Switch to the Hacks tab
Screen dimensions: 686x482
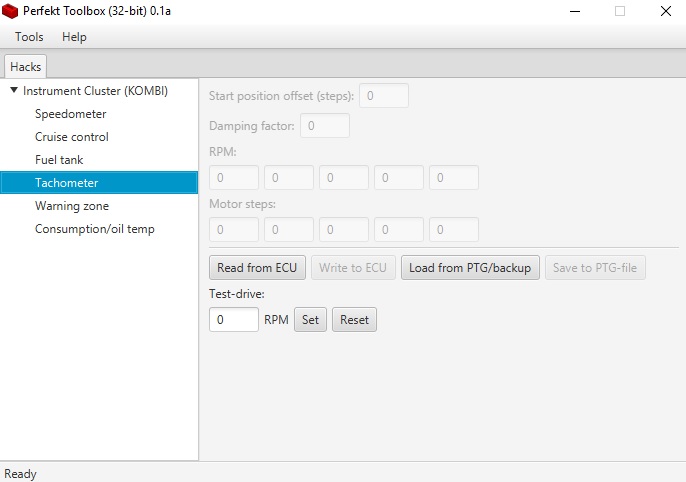(25, 66)
